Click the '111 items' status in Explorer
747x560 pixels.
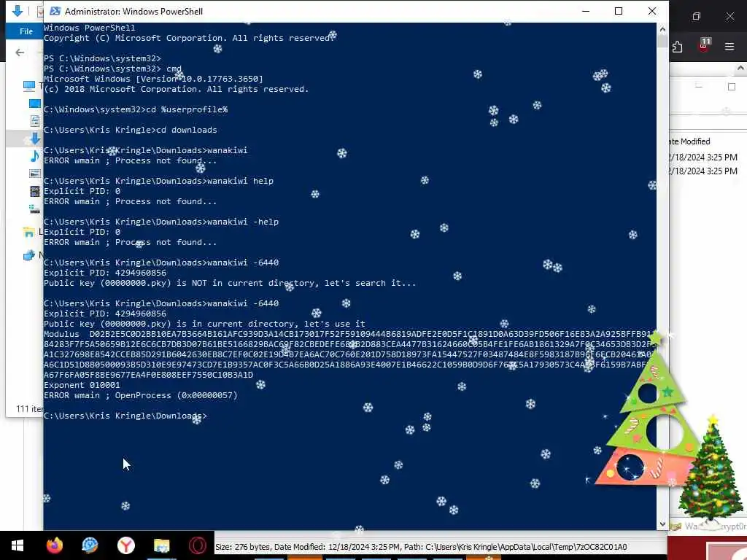tap(29, 408)
